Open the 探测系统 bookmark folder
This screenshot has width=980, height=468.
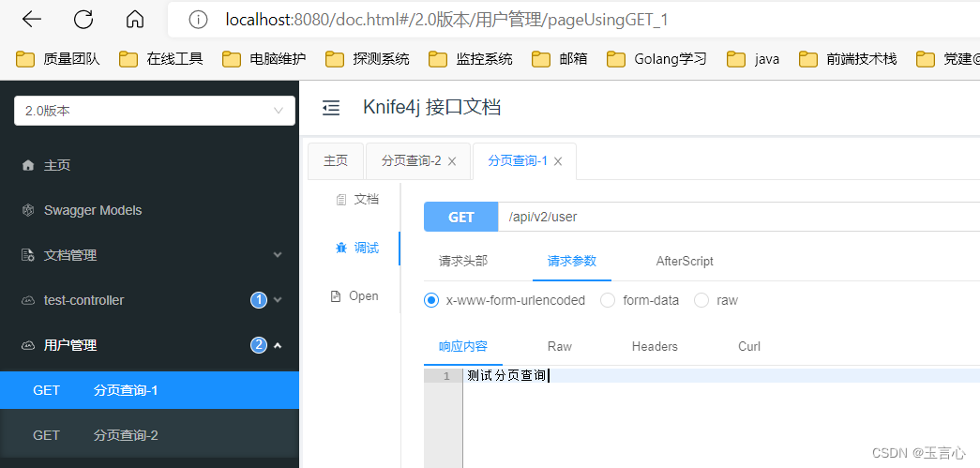[x=368, y=59]
